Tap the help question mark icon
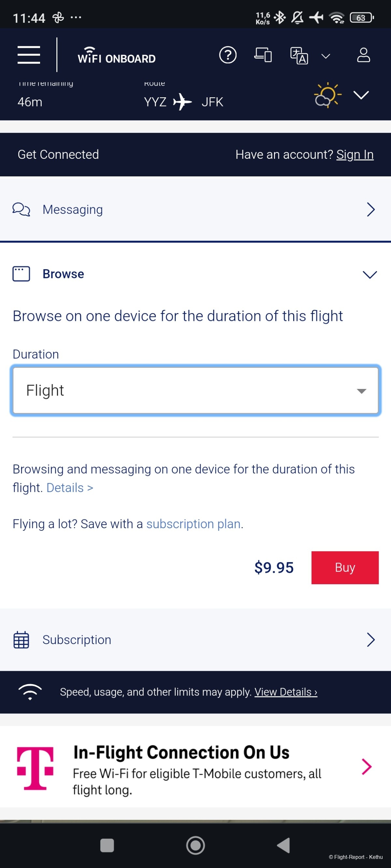This screenshot has height=868, width=391. [228, 55]
